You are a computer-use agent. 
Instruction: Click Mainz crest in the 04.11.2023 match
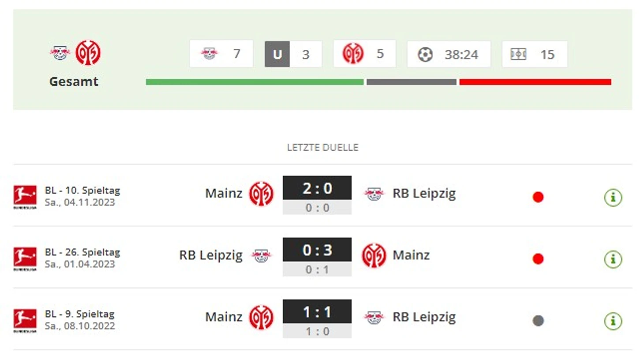pyautogui.click(x=261, y=194)
